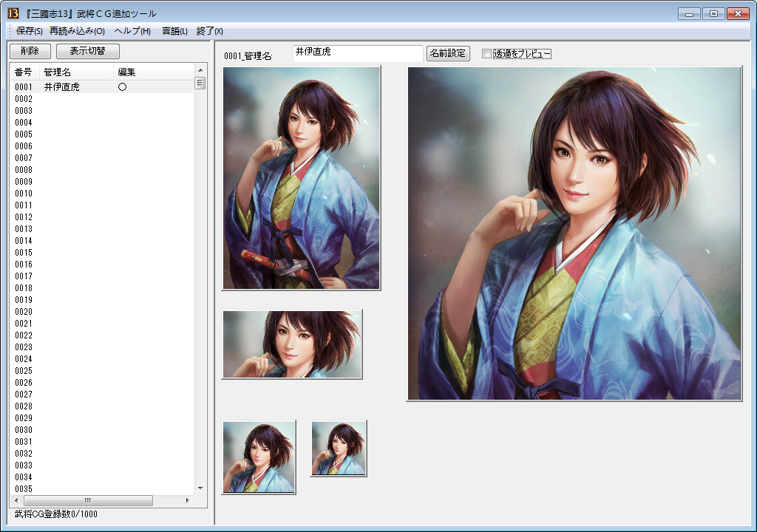This screenshot has height=532, width=757.
Task: Select row 0022 in the list
Action: (102, 335)
